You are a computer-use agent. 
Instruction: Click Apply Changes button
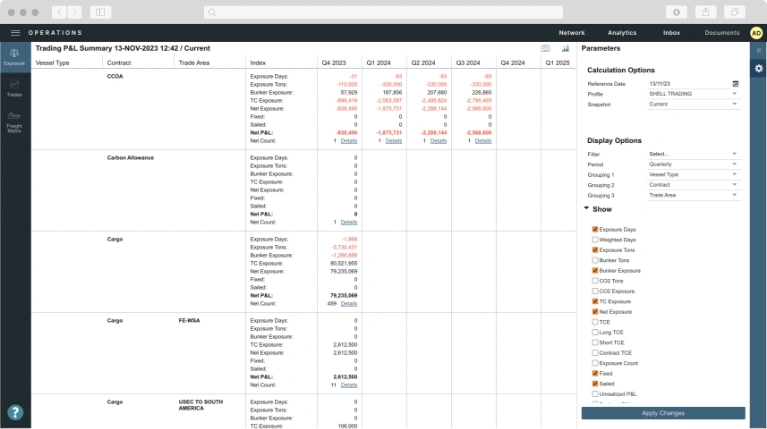tap(663, 413)
